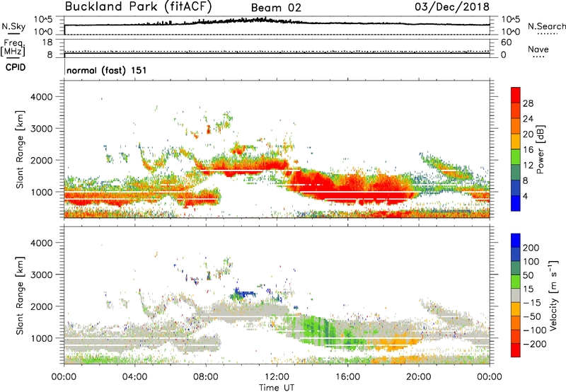Screen dimensions: 566x392
Task: Click the '20:00' time axis tick label
Action: coord(418,377)
